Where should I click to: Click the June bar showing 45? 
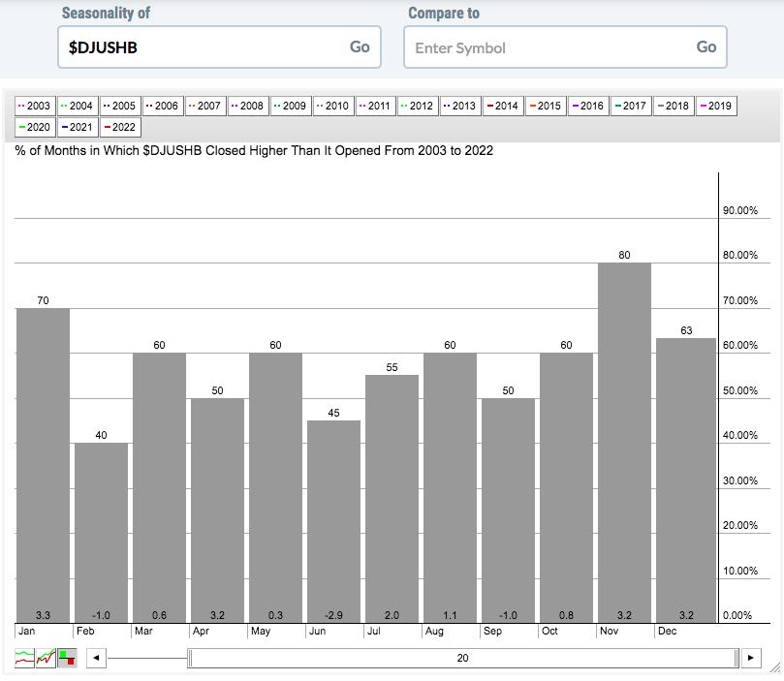(333, 521)
